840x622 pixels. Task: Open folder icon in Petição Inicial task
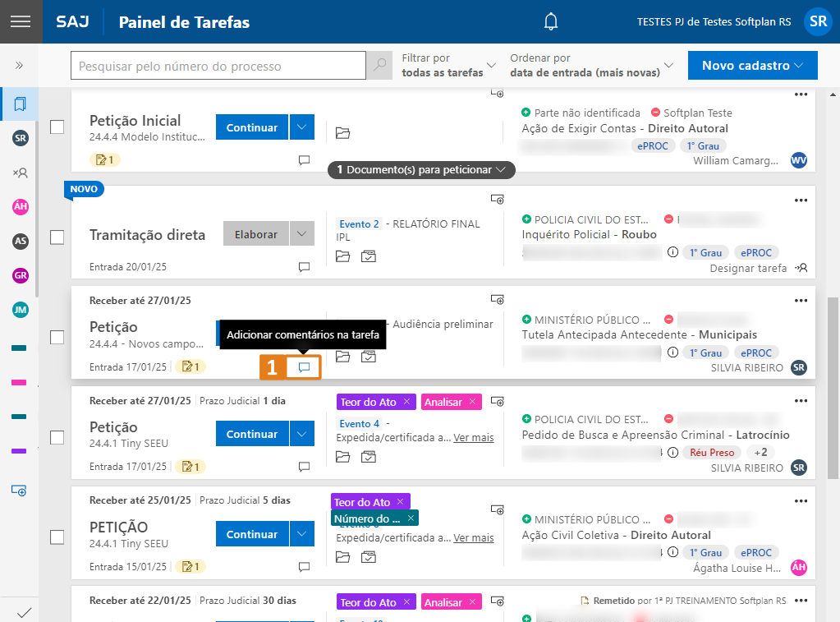tap(342, 133)
